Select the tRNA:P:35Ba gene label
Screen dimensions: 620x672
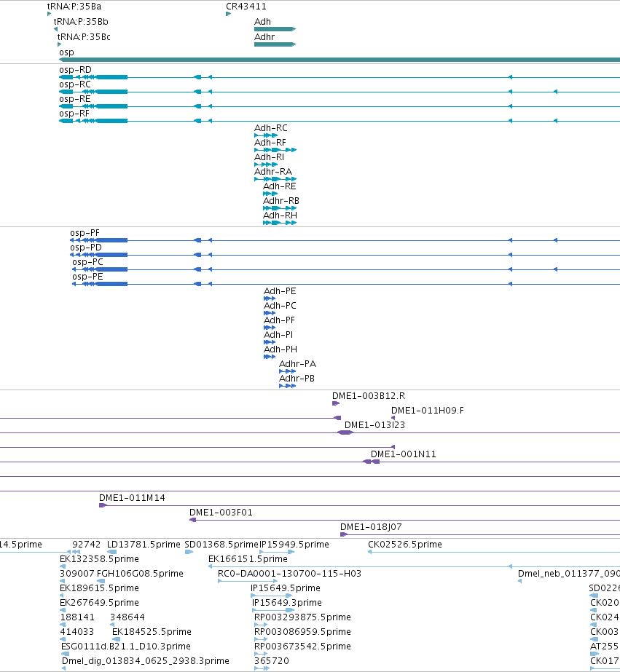[x=74, y=7]
